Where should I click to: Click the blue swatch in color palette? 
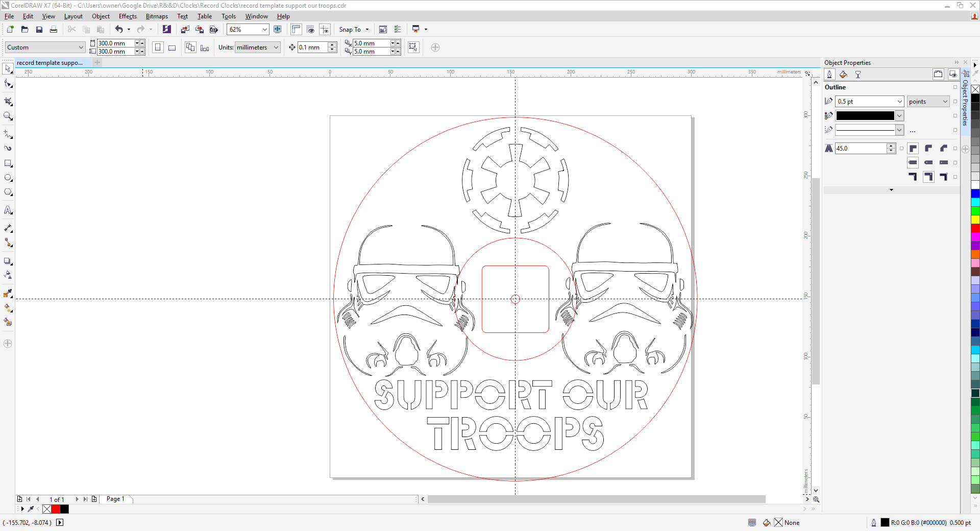[975, 194]
